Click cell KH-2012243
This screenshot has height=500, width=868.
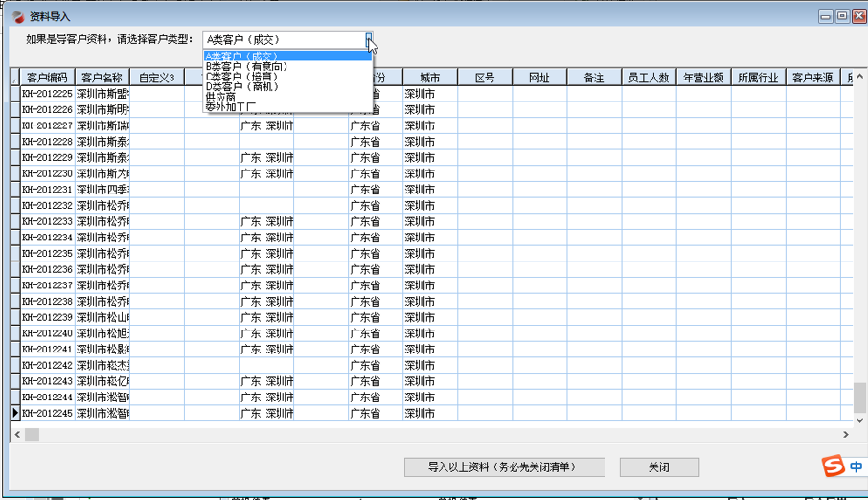pyautogui.click(x=48, y=381)
